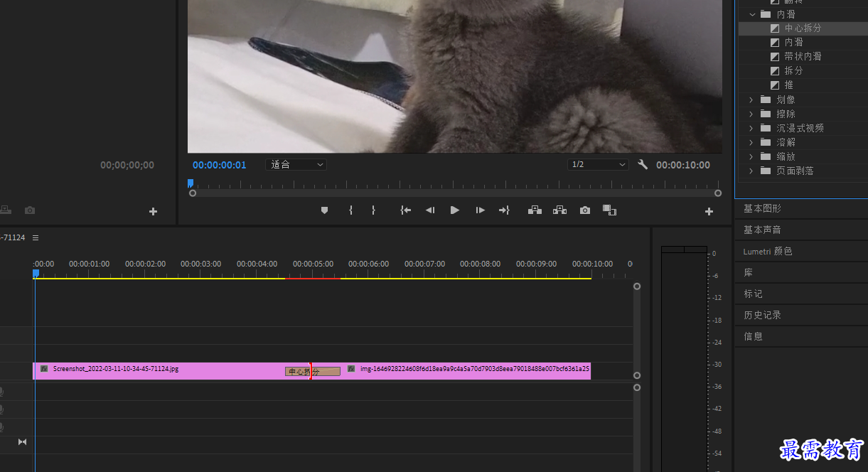Click the Extract button icon
Screen dimensions: 868x472
pos(560,210)
